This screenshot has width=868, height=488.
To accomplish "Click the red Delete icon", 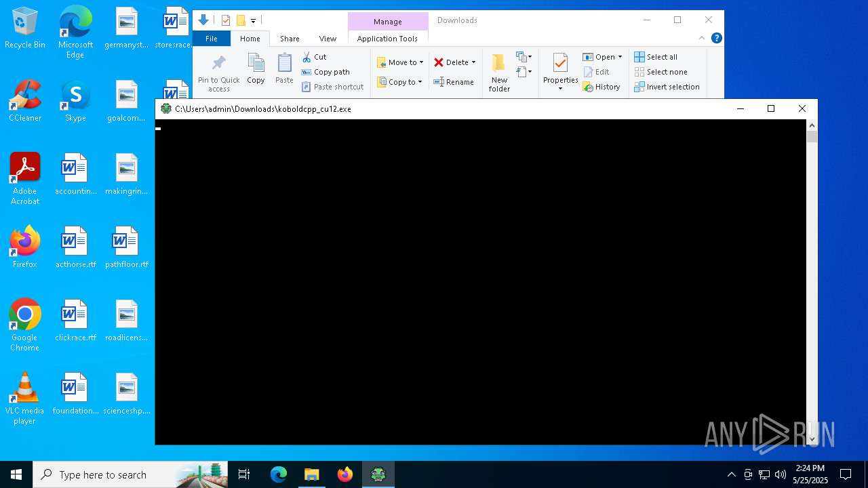I will 439,62.
